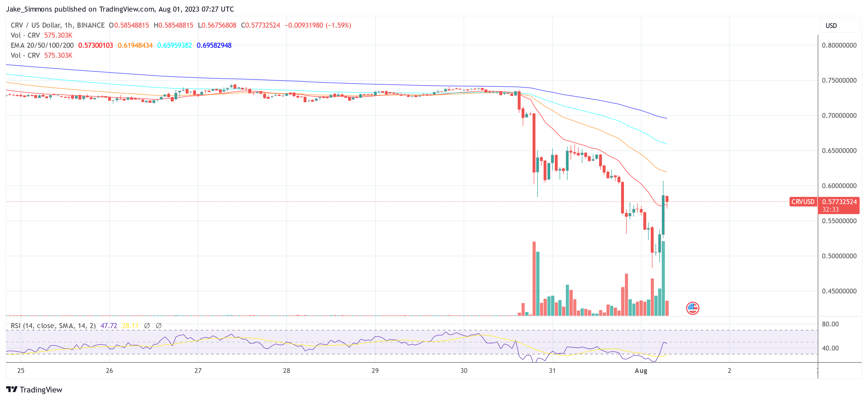868x400 pixels.
Task: Click the RSI 40.00 axis label
Action: 830,348
